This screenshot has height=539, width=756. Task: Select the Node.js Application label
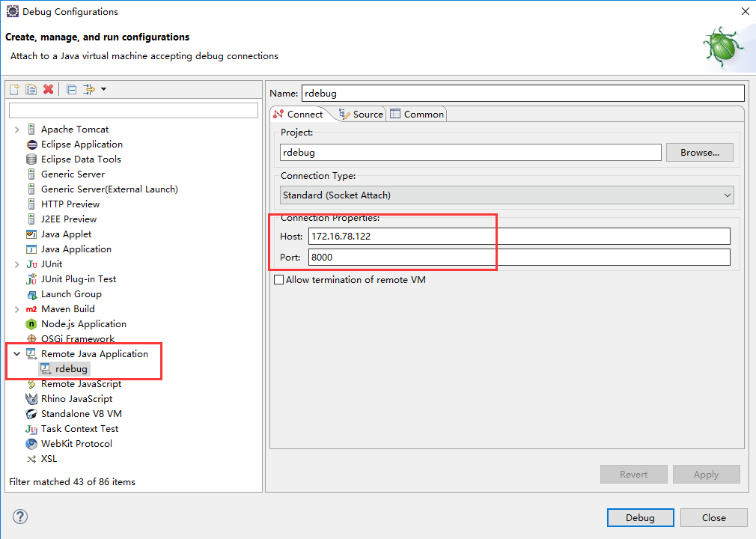[84, 324]
